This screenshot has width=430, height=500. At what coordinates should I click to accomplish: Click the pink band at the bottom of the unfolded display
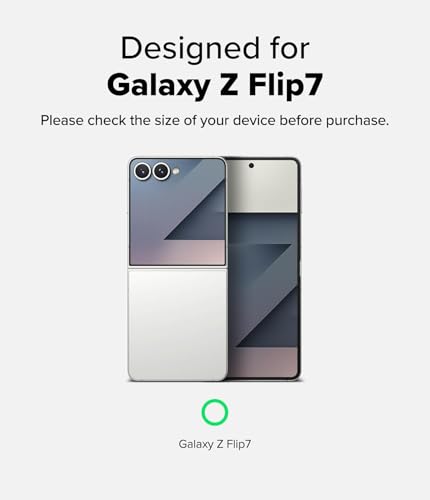tap(263, 363)
